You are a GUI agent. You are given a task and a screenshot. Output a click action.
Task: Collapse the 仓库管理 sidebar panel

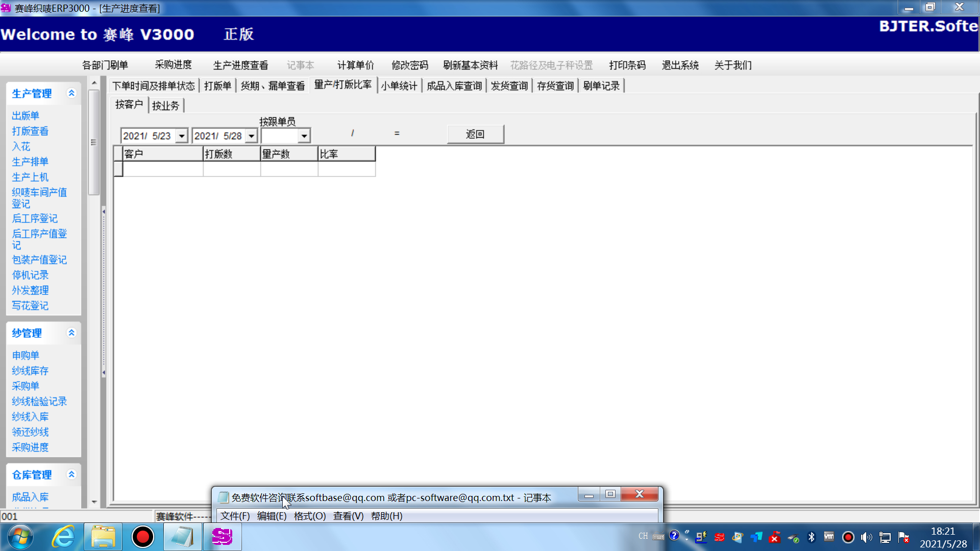(71, 474)
